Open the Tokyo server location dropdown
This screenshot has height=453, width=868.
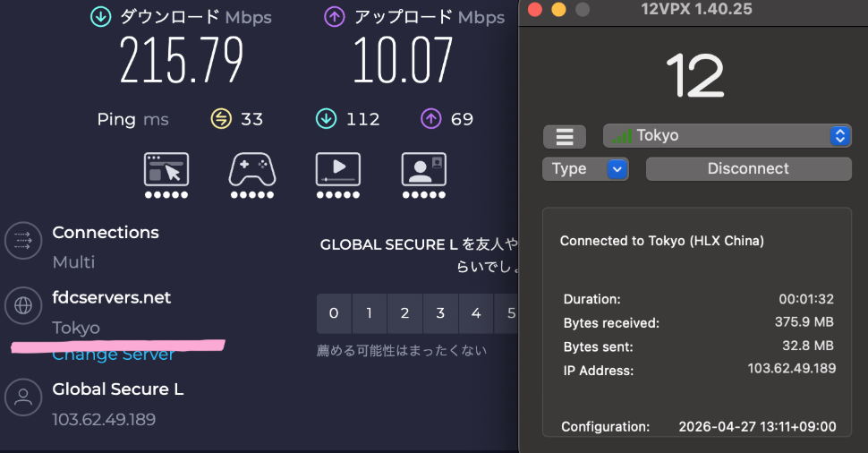point(727,136)
